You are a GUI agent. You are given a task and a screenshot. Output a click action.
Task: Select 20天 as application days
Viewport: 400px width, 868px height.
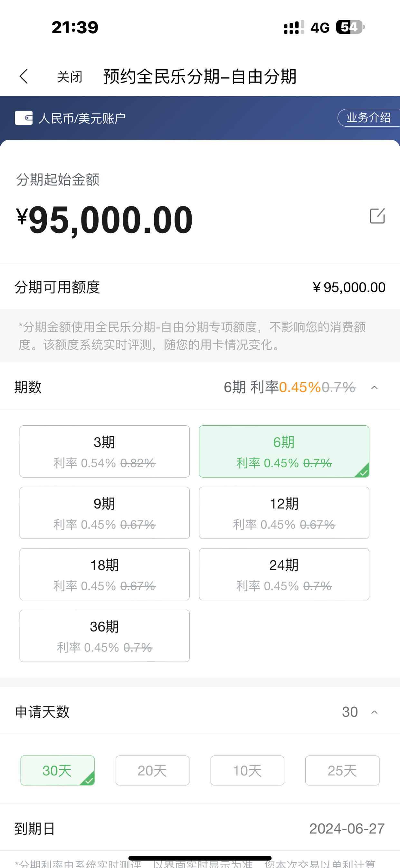152,770
